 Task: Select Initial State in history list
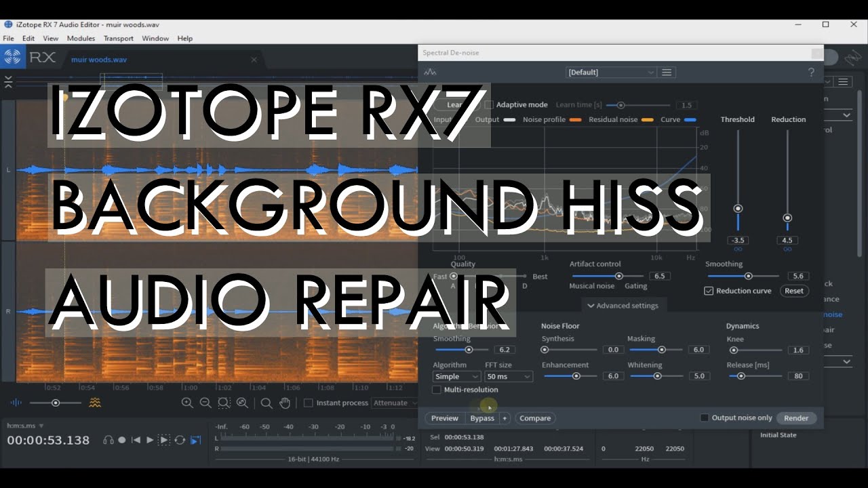coord(778,435)
